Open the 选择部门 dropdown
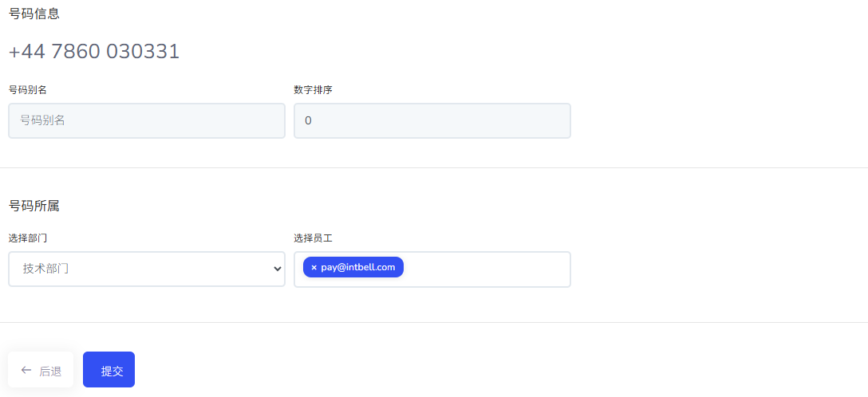Screen dimensions: 868x397 coord(147,269)
